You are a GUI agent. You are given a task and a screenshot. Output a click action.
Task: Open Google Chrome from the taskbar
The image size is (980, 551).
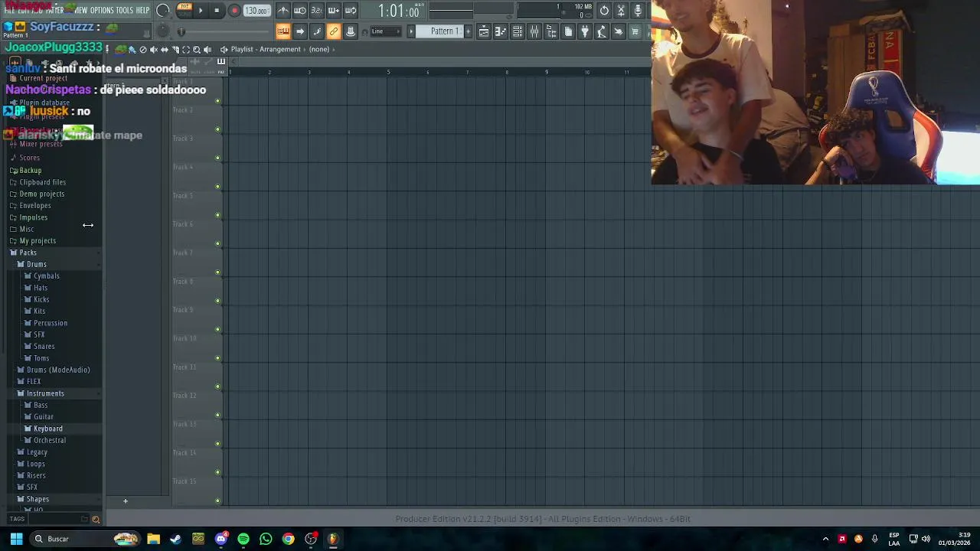point(288,539)
